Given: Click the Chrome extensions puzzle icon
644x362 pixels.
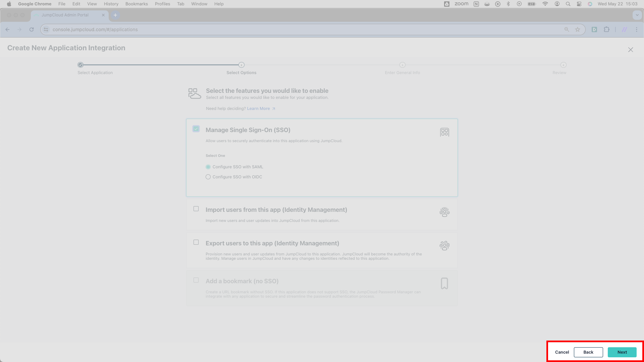Looking at the screenshot, I should (606, 29).
